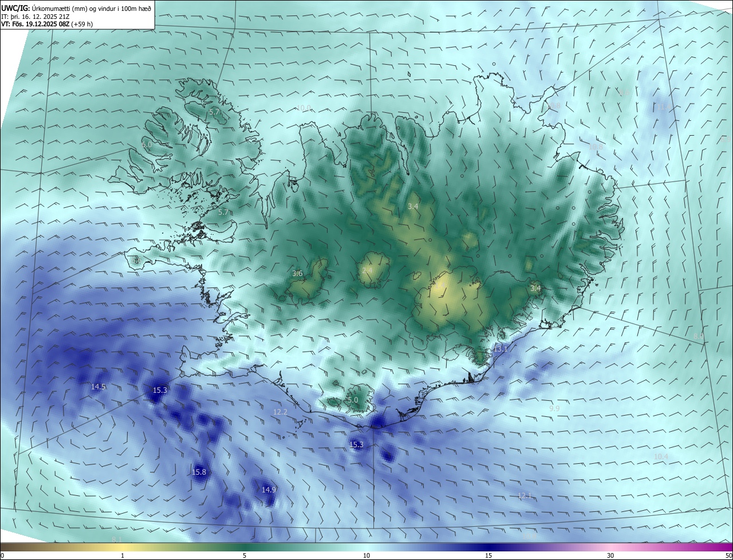Click the 30 tick on the color scale
The height and width of the screenshot is (560, 733).
point(610,555)
